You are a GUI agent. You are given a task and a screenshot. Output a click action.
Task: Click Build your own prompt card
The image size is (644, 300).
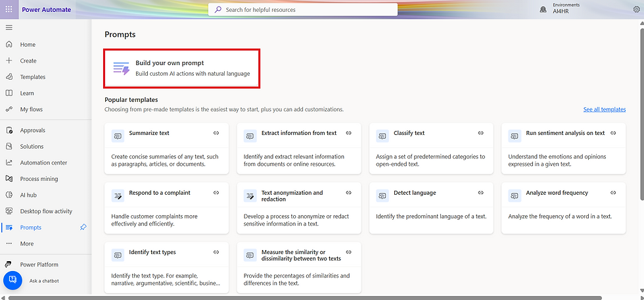coord(181,68)
